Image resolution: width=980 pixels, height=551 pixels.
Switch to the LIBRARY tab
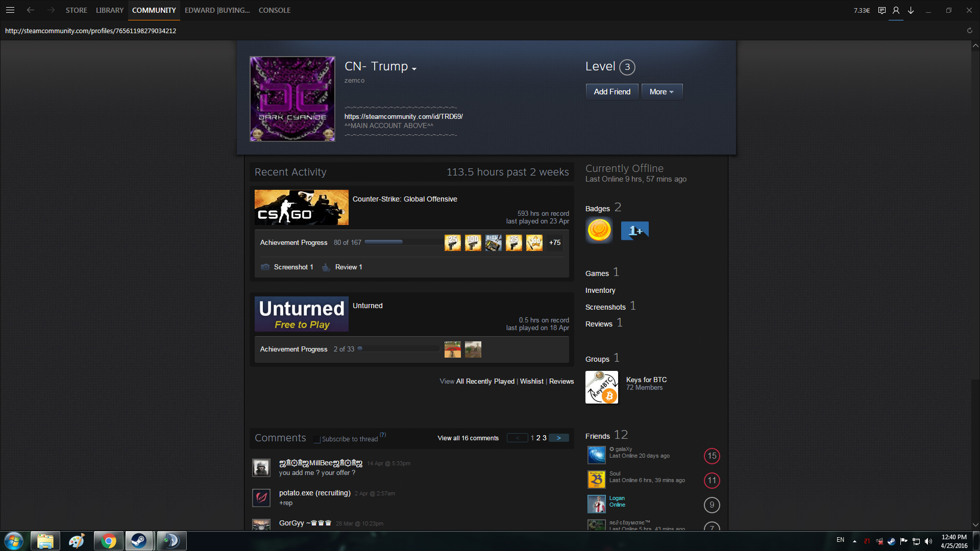click(110, 10)
